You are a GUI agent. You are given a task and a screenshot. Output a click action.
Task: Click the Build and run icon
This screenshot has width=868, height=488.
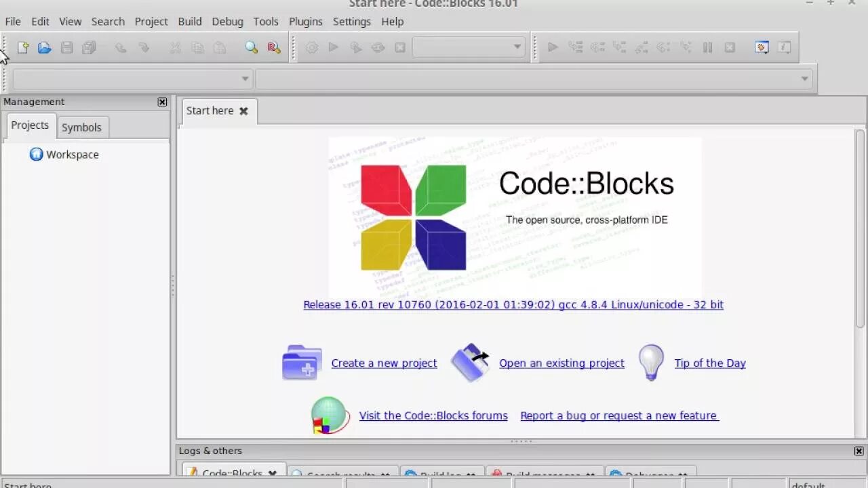(355, 47)
